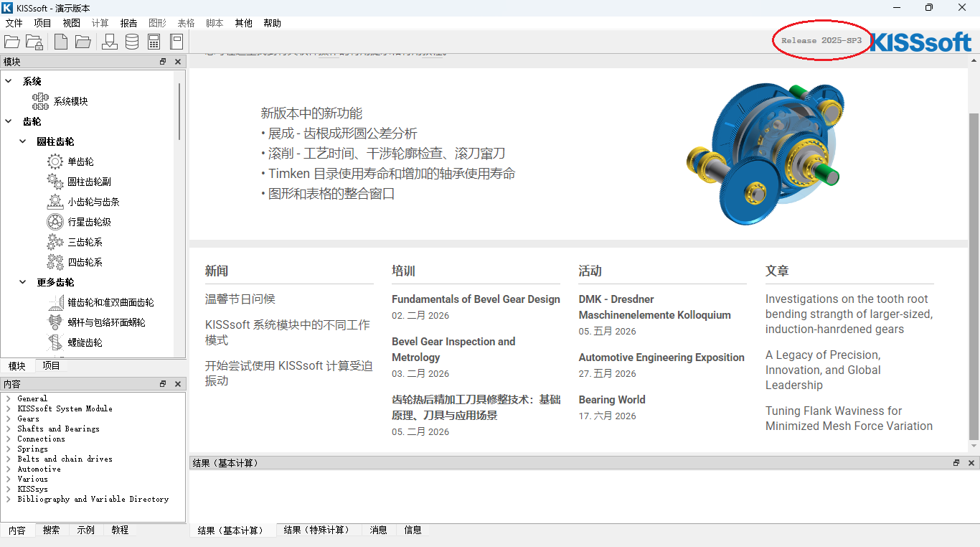Open the rack and pinion (小齿轮与齿条) icon
The image size is (980, 547).
pyautogui.click(x=55, y=202)
